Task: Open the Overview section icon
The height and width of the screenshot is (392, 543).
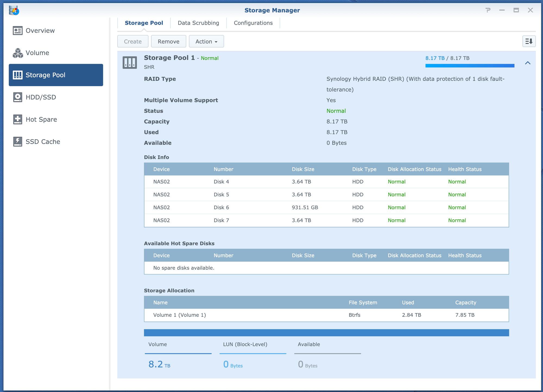Action: (18, 31)
